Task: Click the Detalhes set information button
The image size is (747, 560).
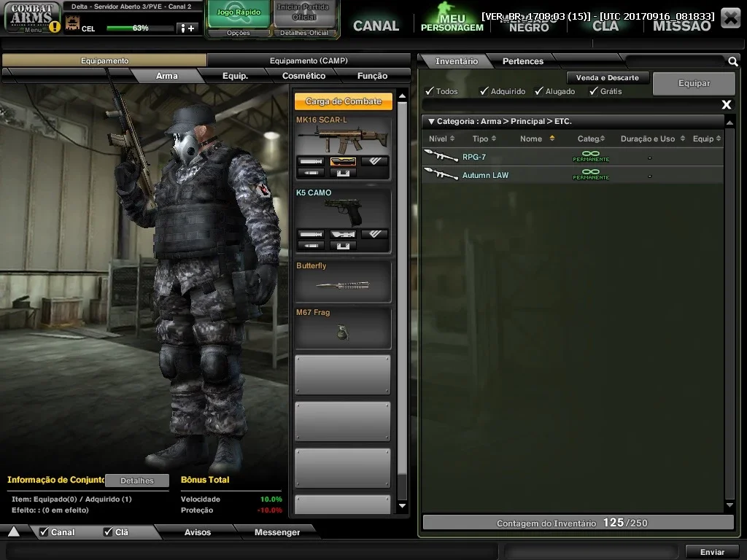Action: click(x=137, y=481)
